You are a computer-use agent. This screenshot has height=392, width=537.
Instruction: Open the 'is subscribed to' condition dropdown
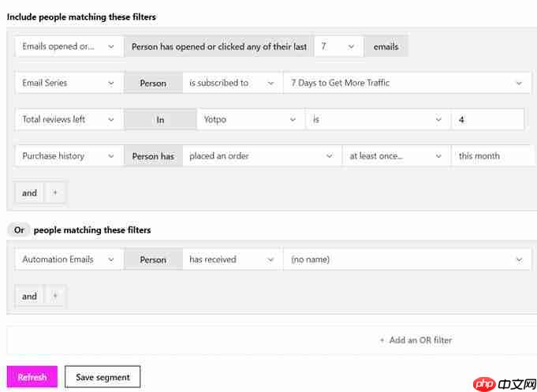point(232,83)
